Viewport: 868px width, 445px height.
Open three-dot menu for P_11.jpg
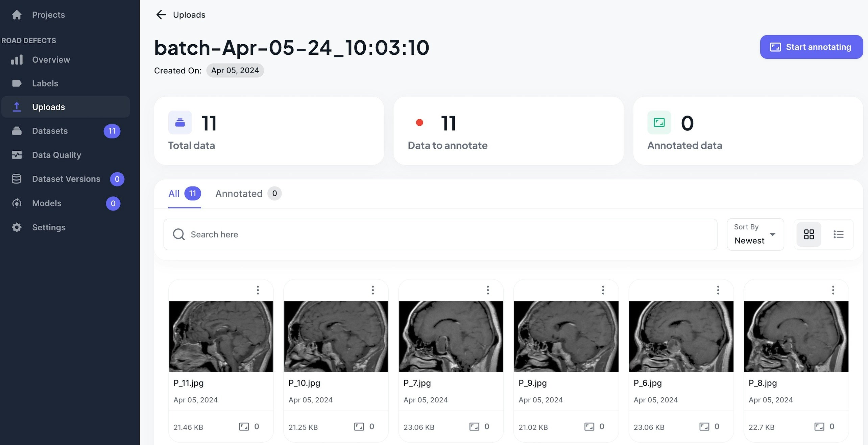tap(258, 290)
